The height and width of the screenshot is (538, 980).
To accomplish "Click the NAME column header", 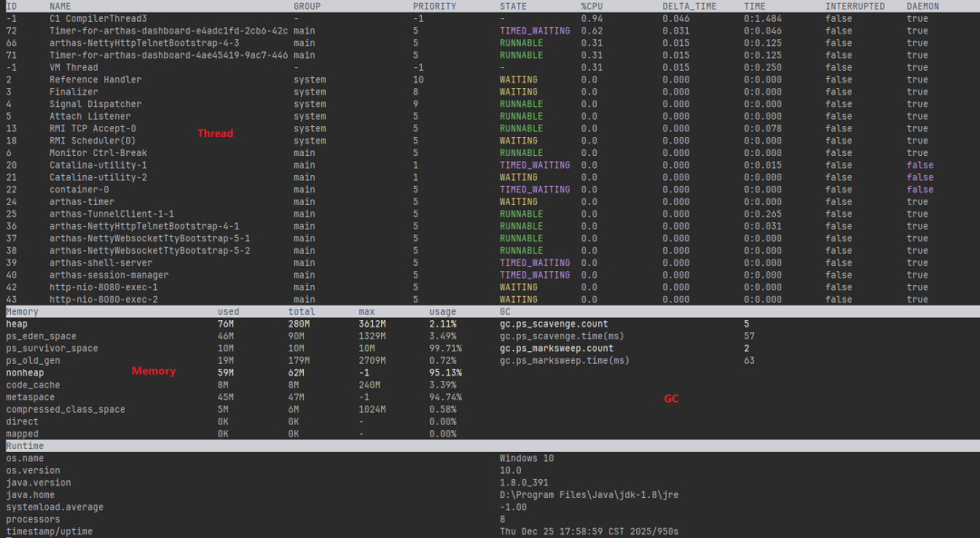I will [60, 6].
